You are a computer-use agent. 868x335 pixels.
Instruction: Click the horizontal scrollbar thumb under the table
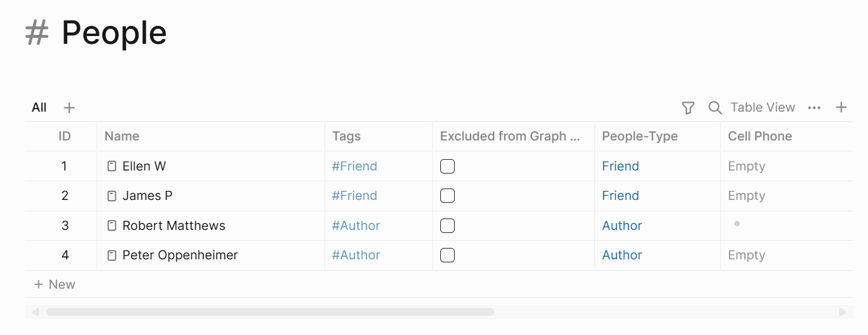coord(270,312)
